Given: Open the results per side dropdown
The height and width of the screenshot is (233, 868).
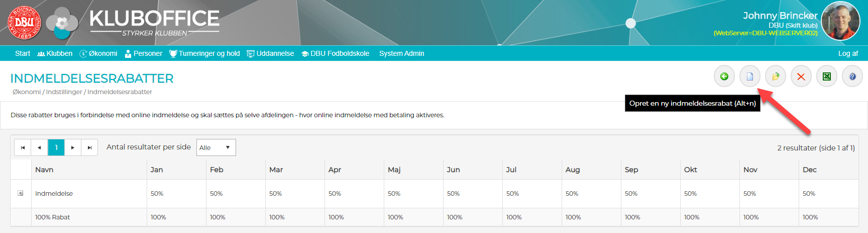Looking at the screenshot, I should click(216, 147).
